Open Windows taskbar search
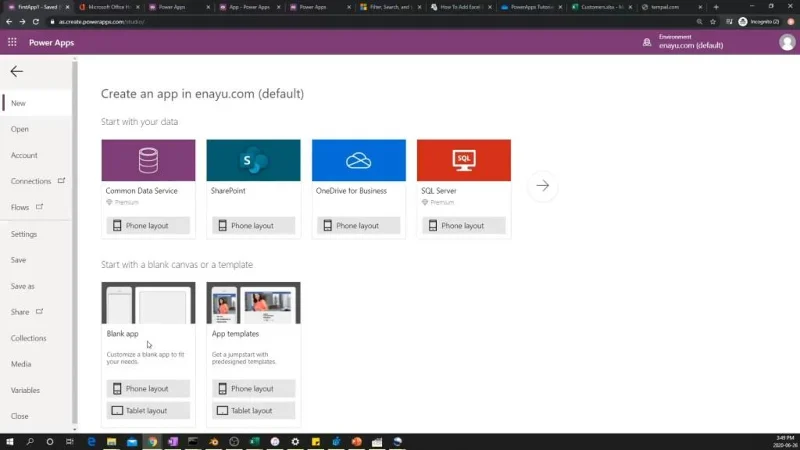The height and width of the screenshot is (450, 800). [30, 442]
